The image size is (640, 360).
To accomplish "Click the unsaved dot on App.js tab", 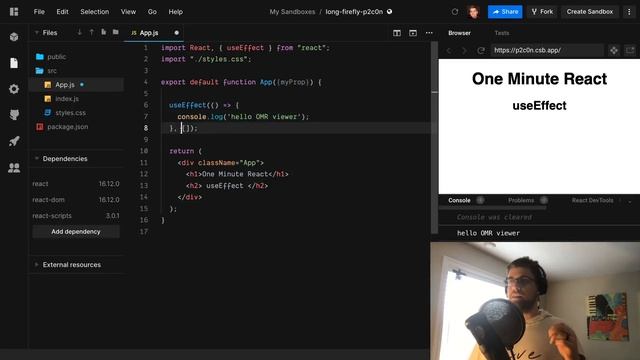I will point(176,33).
